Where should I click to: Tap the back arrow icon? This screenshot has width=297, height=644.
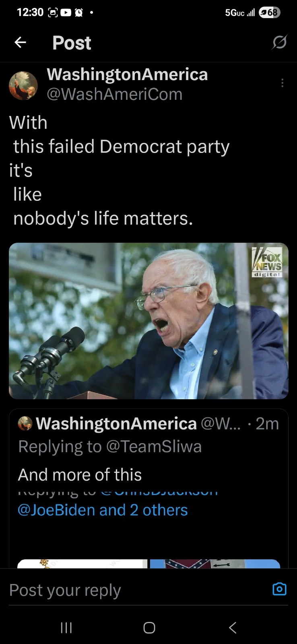[20, 42]
